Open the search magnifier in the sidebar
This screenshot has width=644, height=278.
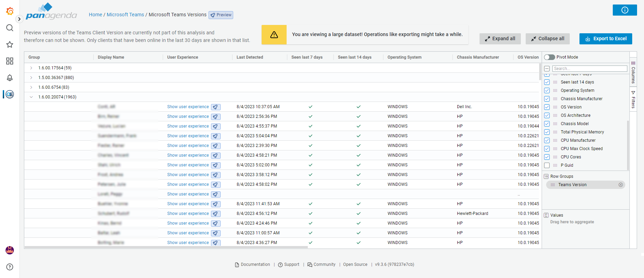click(10, 28)
